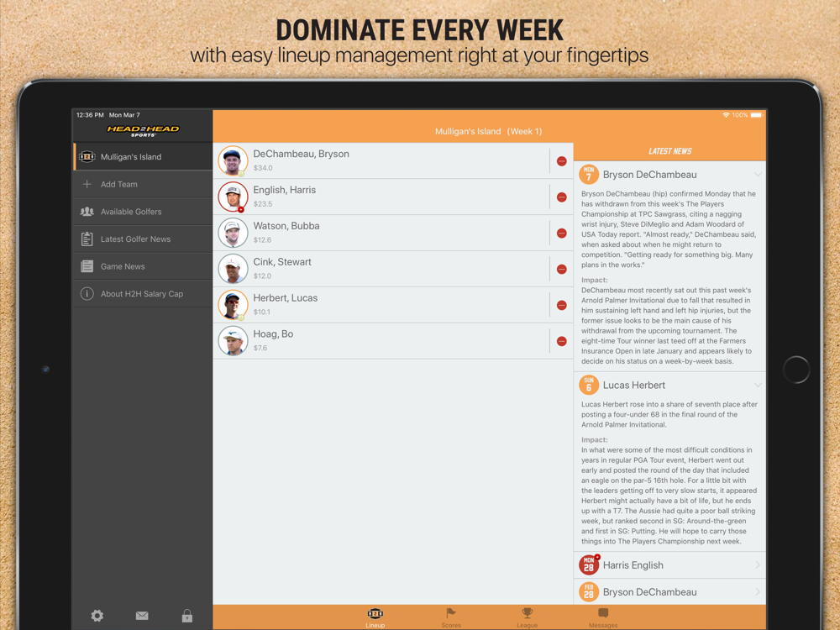Collapse the Bryson DeChambeau Mon 7 news
Image resolution: width=840 pixels, height=630 pixels.
coord(758,175)
